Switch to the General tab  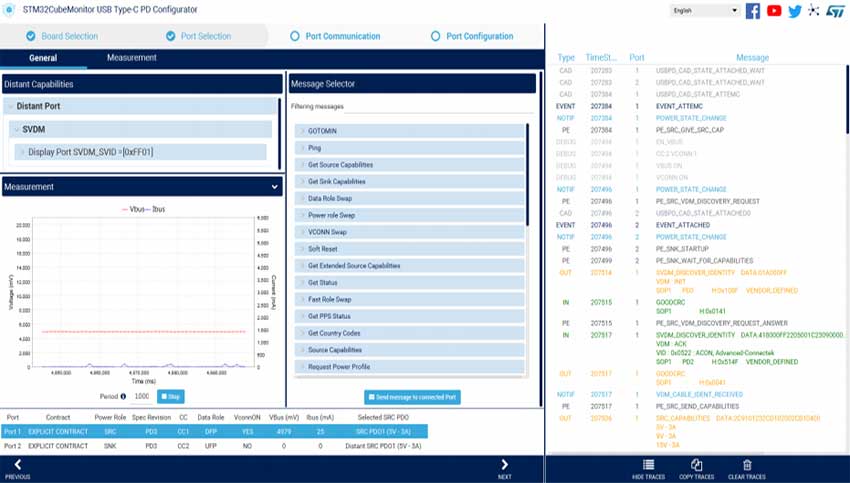coord(43,58)
